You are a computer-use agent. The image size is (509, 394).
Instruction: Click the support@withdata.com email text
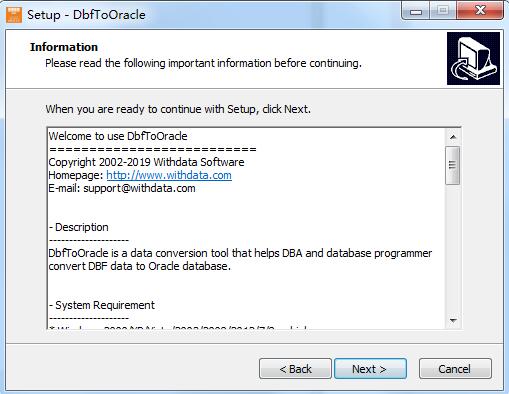139,188
